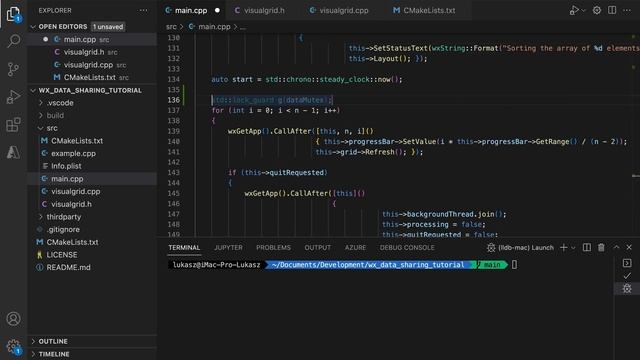Click the terminal prompt input area

click(x=514, y=264)
